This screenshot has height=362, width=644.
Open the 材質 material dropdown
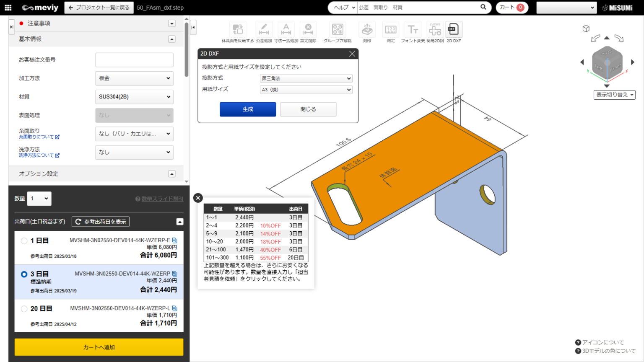pyautogui.click(x=134, y=97)
